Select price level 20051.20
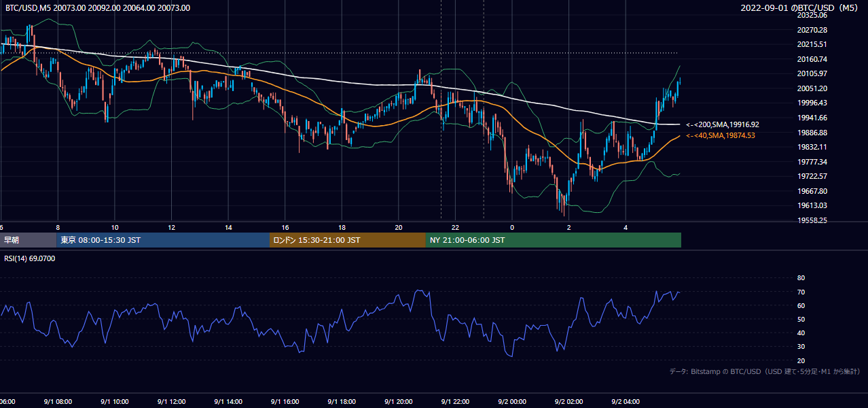The height and width of the screenshot is (408, 868). 812,88
